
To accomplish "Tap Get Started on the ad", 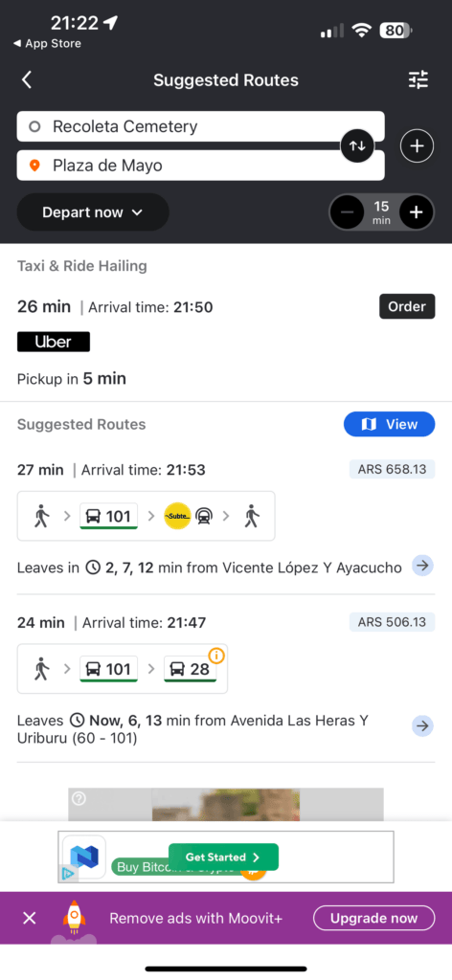I will pos(223,857).
